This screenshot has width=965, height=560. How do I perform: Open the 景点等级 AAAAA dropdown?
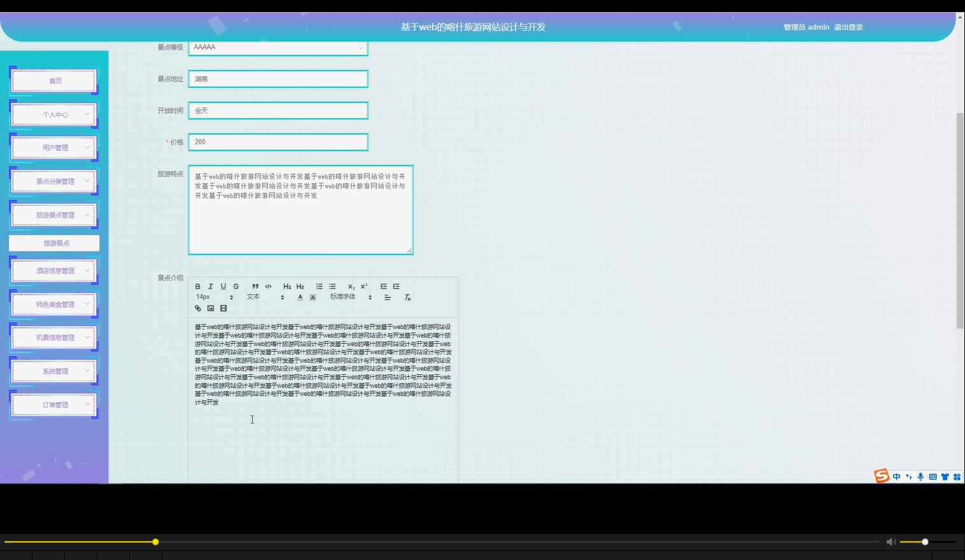(278, 47)
